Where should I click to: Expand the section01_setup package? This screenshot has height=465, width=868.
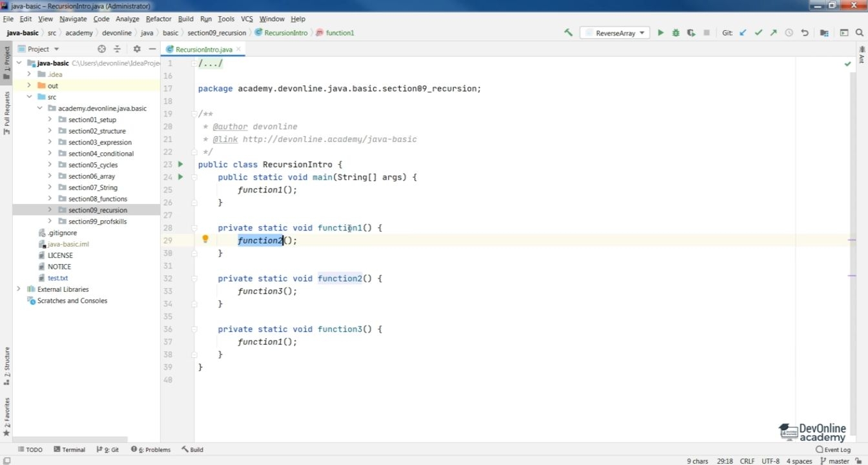pos(50,119)
